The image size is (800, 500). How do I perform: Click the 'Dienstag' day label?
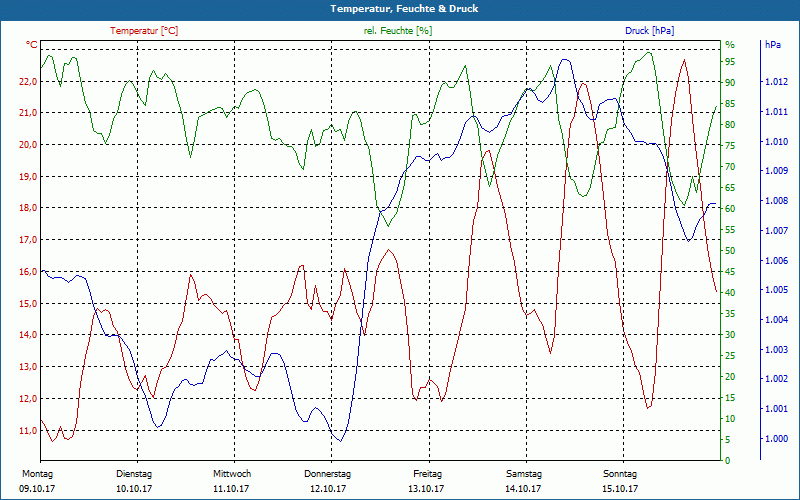[x=134, y=474]
